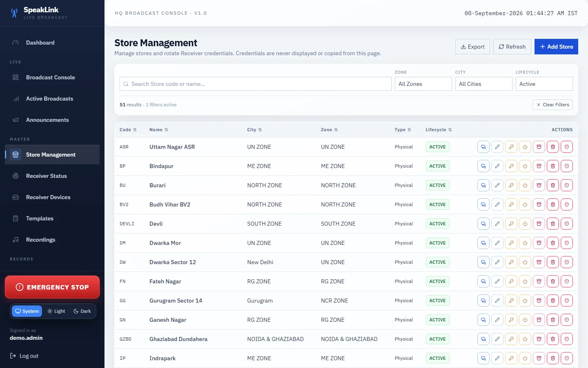Sort table by Code column
The width and height of the screenshot is (588, 368).
[x=128, y=130]
